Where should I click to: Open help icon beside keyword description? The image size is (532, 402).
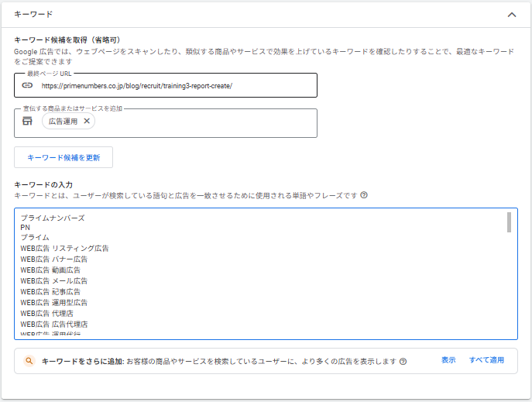point(364,195)
